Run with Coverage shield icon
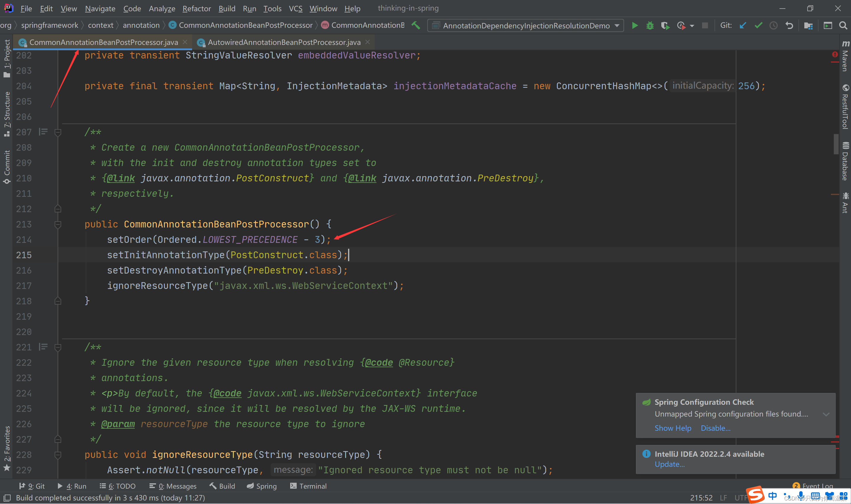 click(x=665, y=25)
